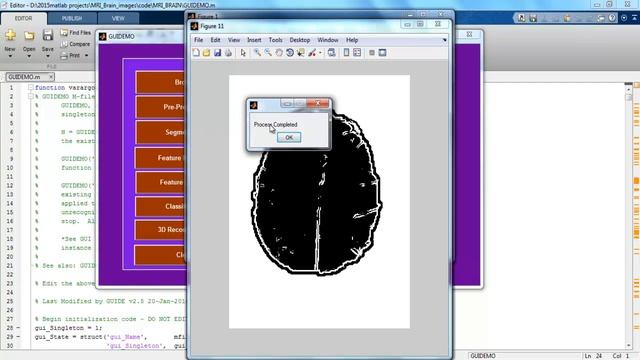
Task: Open the Tools menu in Figure 11
Action: (x=276, y=40)
